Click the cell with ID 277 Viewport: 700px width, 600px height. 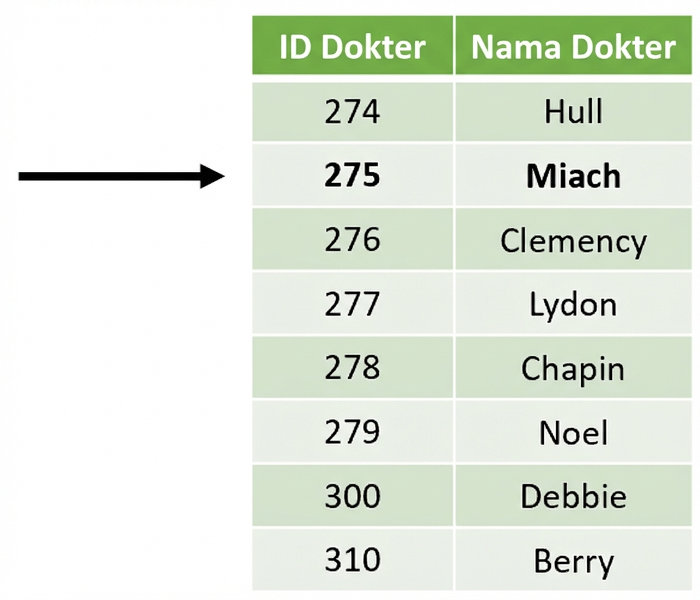[x=352, y=304]
